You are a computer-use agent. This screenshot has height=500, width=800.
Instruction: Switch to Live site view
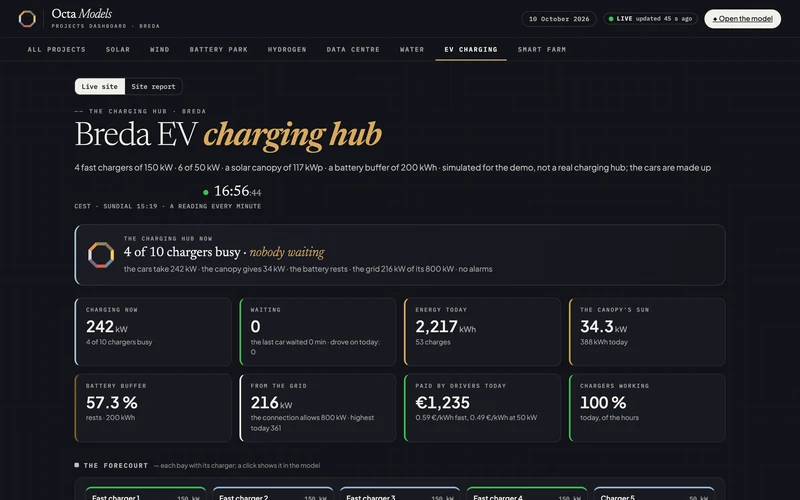(99, 86)
